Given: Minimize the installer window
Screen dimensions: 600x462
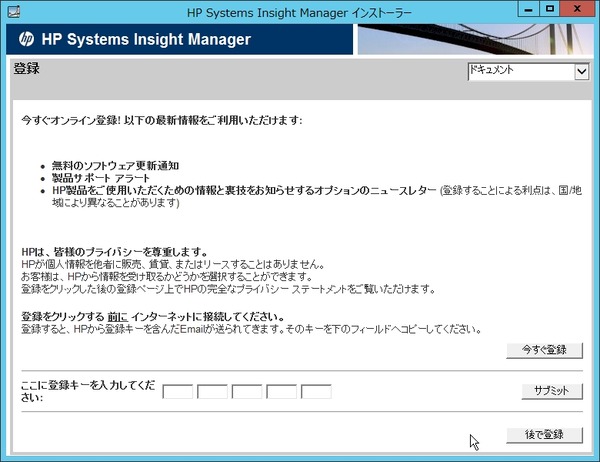Looking at the screenshot, I should pyautogui.click(x=528, y=9).
